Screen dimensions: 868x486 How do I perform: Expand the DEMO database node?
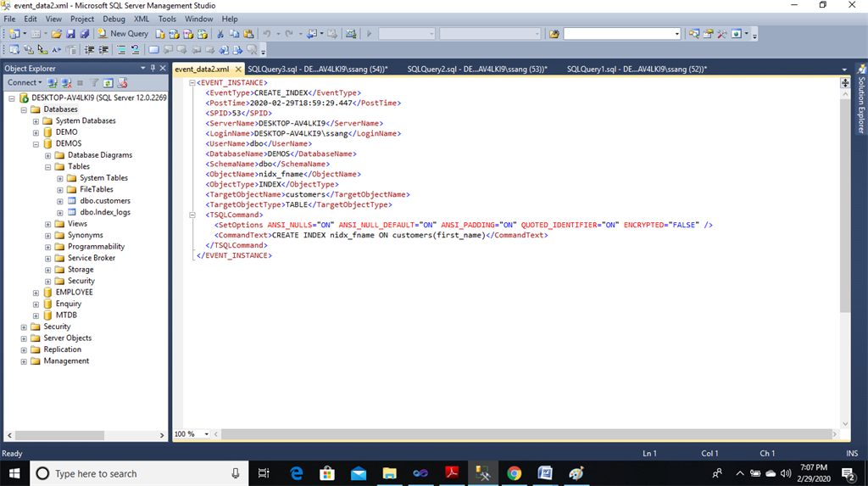coord(36,132)
